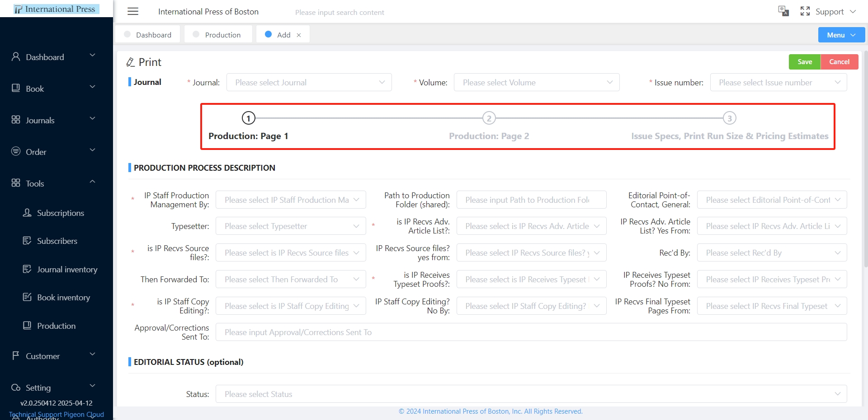Screen dimensions: 868x420
Task: Click Technical Support Pigeon Cloud link
Action: pos(57,414)
